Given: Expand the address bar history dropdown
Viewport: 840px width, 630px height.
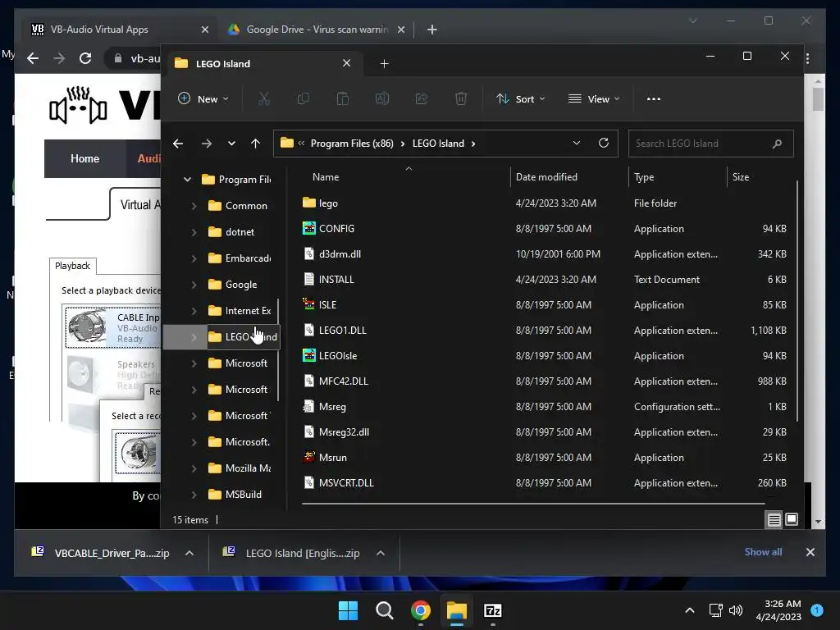Looking at the screenshot, I should pyautogui.click(x=577, y=143).
